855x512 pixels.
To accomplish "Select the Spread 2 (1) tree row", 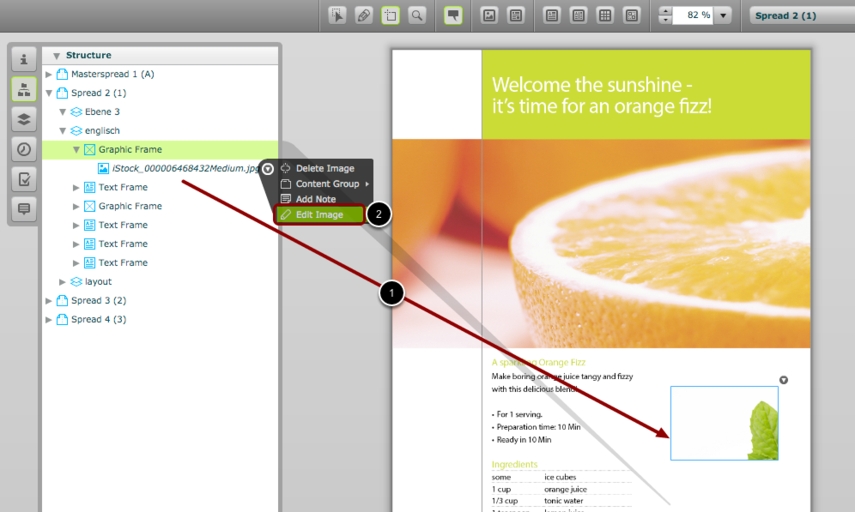I will coord(160,93).
